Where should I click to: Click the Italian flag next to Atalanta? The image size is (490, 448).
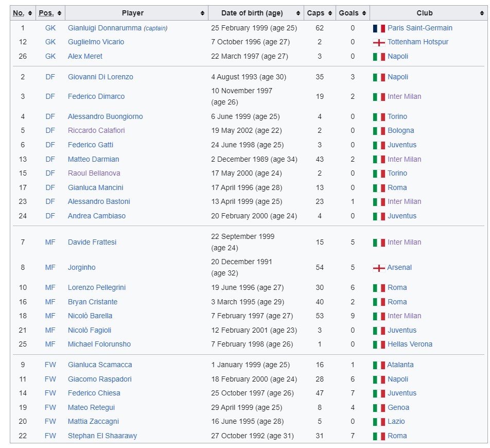click(379, 365)
